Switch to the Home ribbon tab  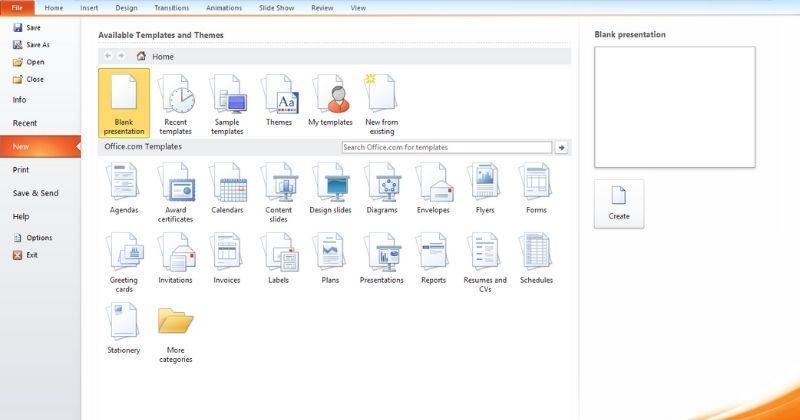click(x=54, y=8)
